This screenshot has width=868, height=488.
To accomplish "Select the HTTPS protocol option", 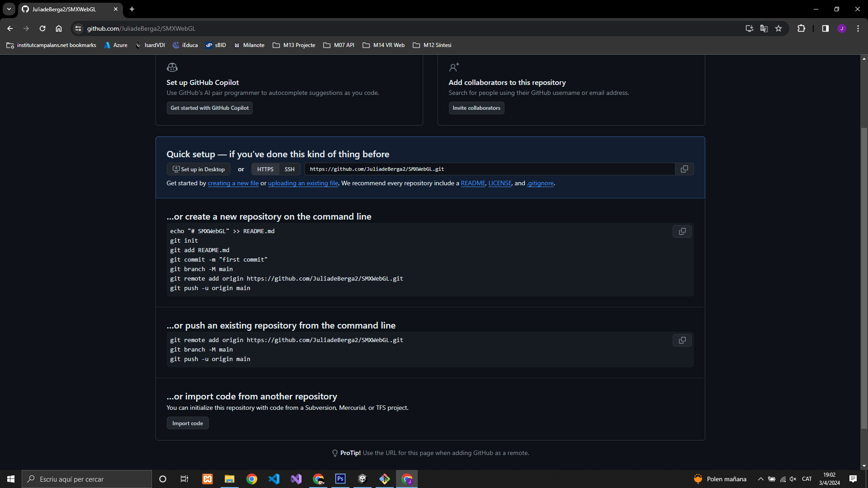I will coord(265,169).
